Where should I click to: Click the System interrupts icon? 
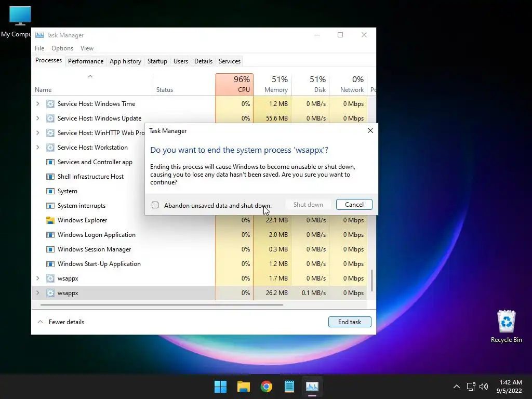(50, 206)
